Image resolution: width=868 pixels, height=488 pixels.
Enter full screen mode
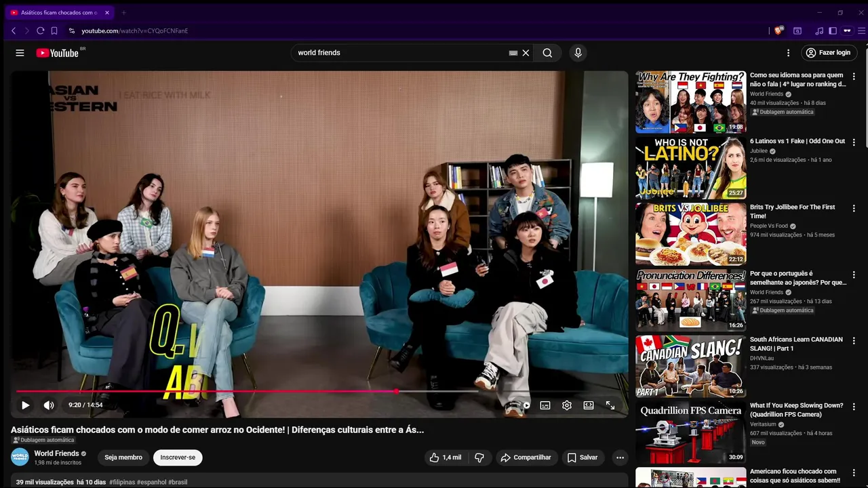(x=610, y=405)
